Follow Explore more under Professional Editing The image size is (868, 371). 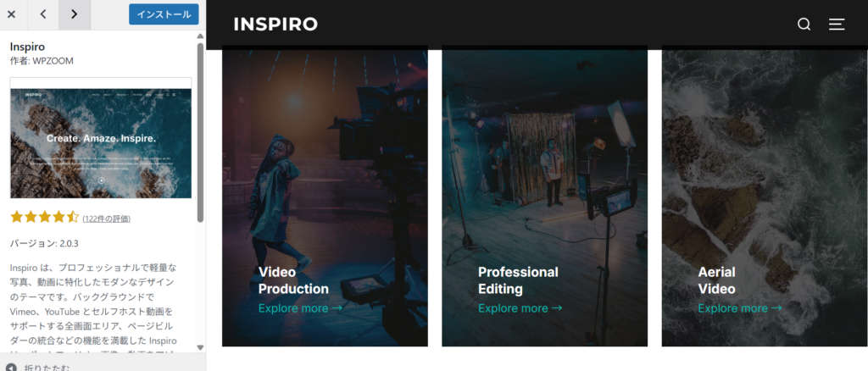click(520, 308)
